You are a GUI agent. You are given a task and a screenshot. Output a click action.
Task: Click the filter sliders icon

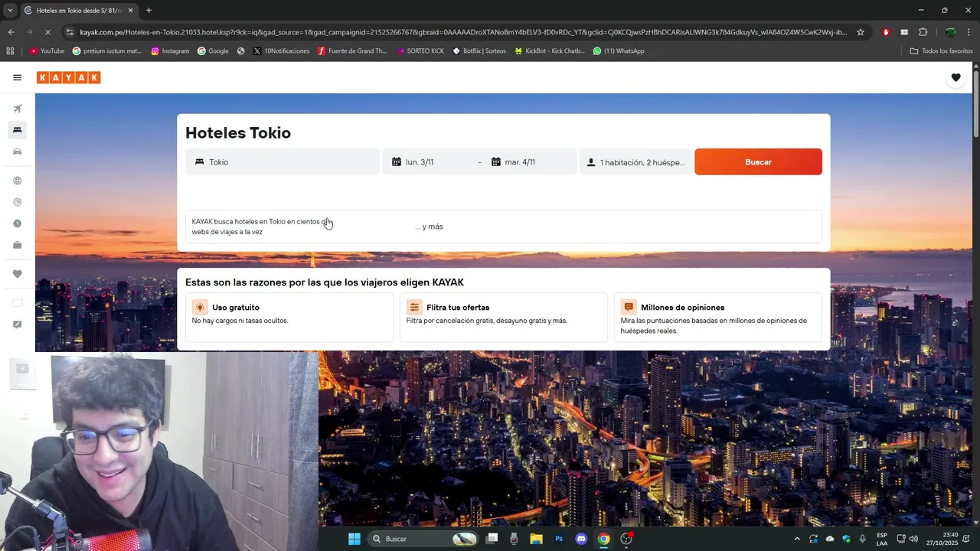[x=414, y=307]
